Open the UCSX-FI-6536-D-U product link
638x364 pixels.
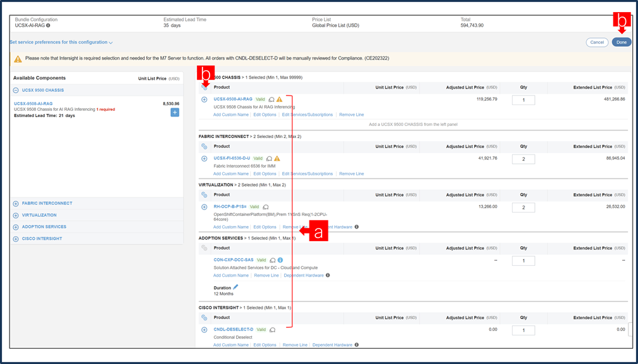coord(232,158)
